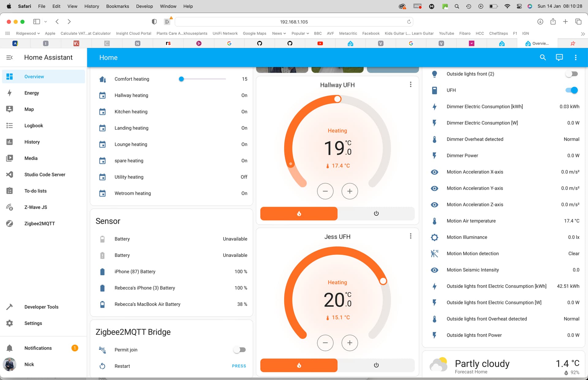Activate heat mode on Jess UFH thermostat

pos(299,365)
